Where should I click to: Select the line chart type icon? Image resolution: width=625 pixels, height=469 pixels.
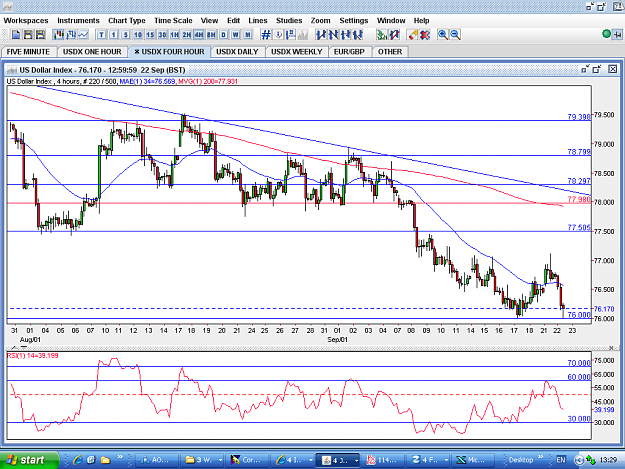[x=83, y=35]
